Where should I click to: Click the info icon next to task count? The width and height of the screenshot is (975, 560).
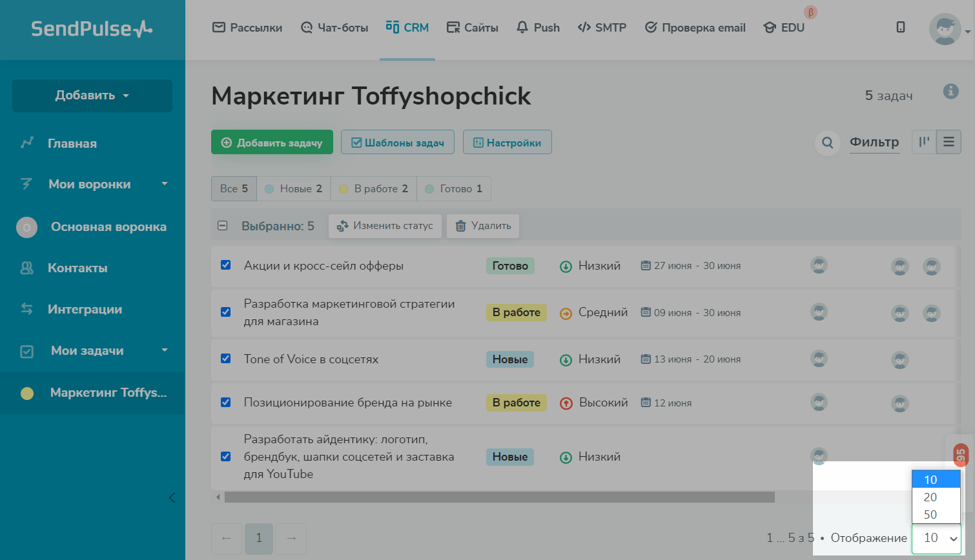pos(950,91)
